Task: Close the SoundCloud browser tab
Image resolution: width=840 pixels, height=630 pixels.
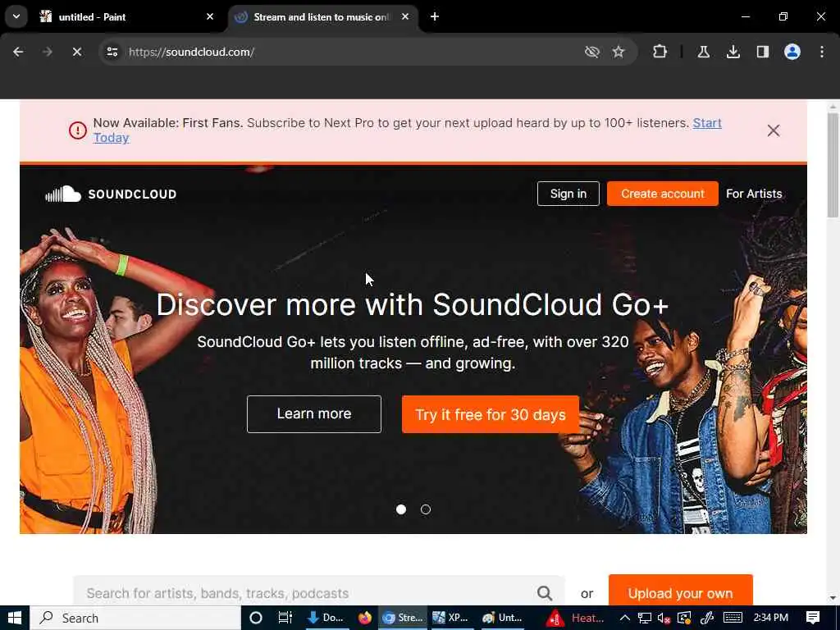Action: click(405, 16)
